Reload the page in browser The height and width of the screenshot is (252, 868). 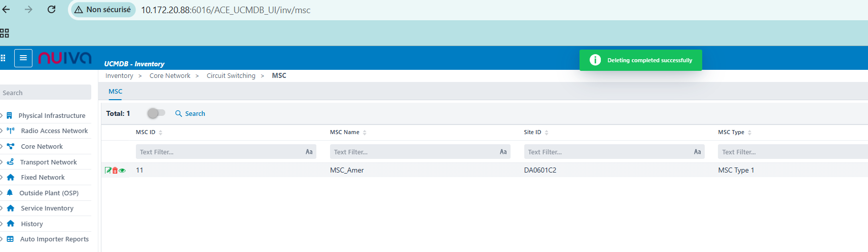click(x=51, y=10)
